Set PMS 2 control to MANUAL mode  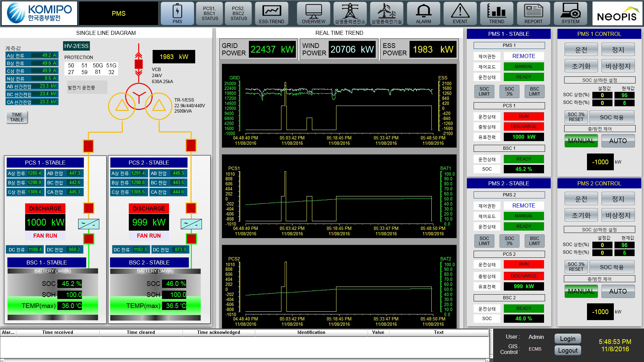pyautogui.click(x=581, y=291)
